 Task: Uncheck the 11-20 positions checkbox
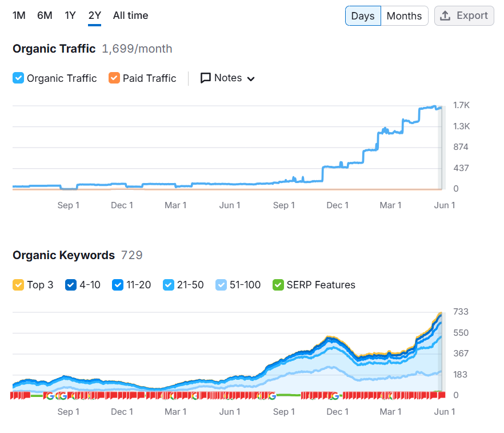tap(118, 285)
